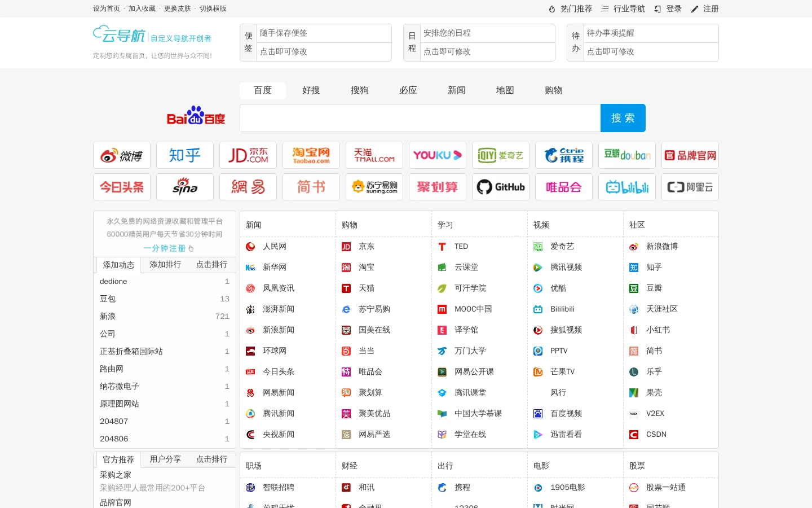Open the JD.COM logo tile

(x=248, y=155)
